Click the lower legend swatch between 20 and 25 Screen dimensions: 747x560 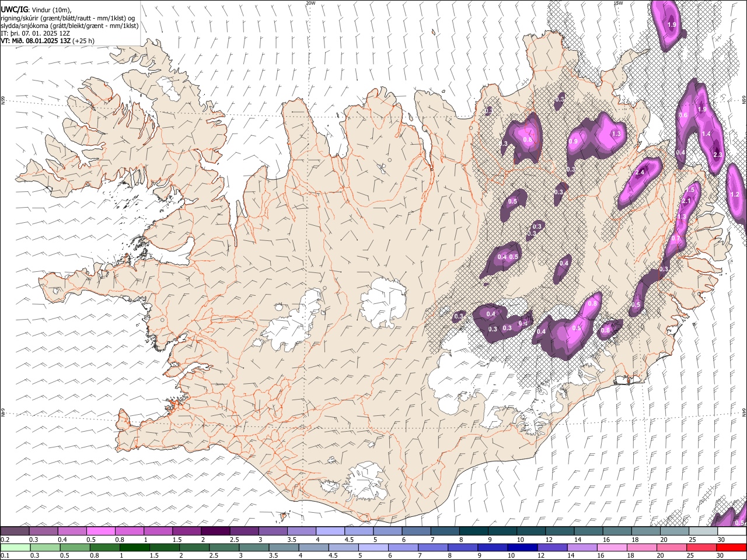tap(671, 547)
